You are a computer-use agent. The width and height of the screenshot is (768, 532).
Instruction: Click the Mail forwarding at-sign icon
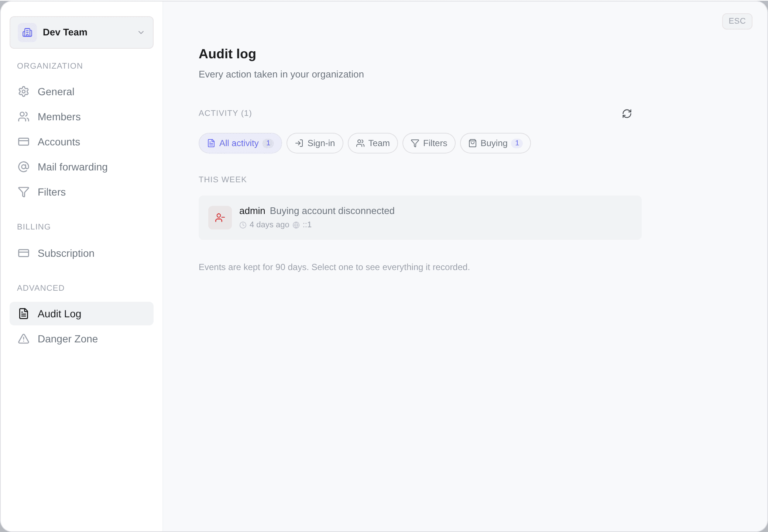24,167
